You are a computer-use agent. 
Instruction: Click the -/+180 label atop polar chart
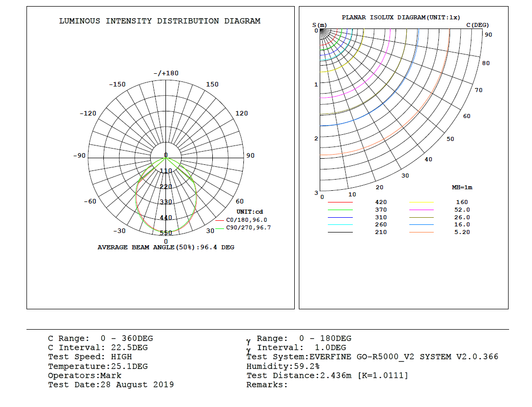pyautogui.click(x=166, y=73)
